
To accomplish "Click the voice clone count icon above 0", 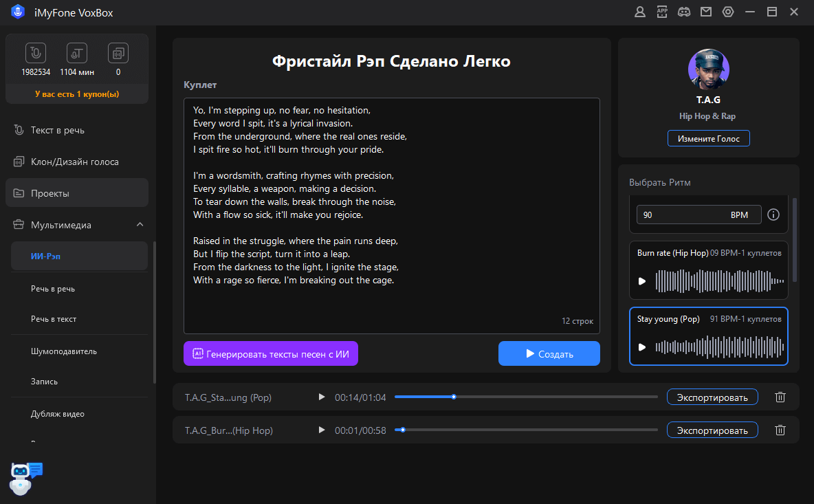I will coord(118,53).
